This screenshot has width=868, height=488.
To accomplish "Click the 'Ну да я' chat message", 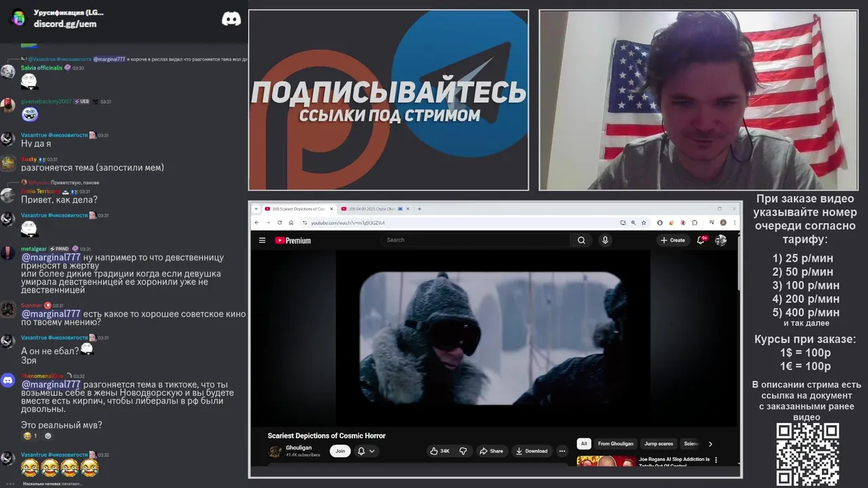I will [x=36, y=144].
